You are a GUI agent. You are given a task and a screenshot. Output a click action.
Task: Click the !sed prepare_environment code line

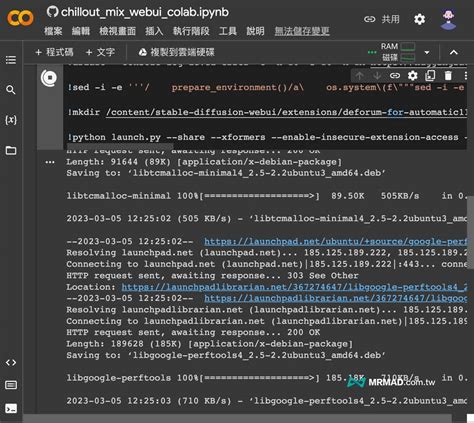pos(265,88)
